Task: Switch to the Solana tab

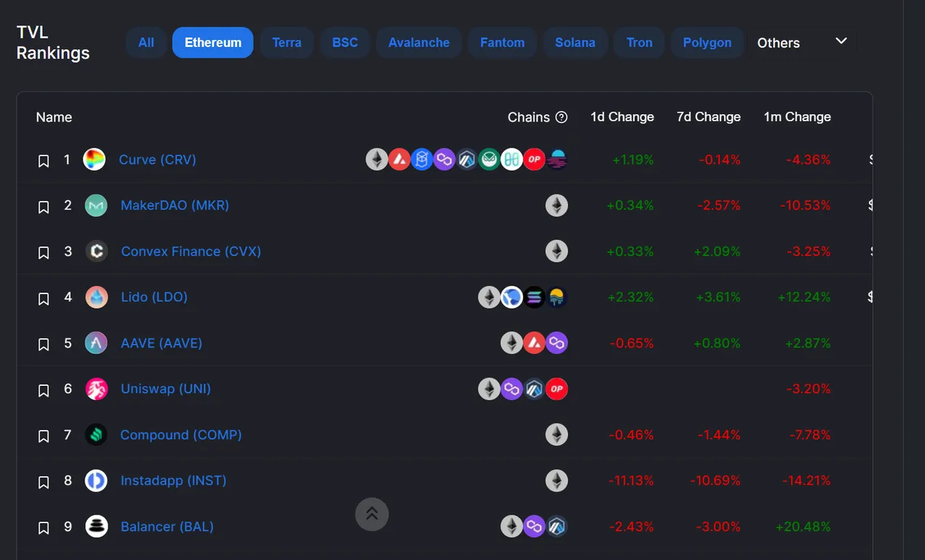Action: click(x=575, y=43)
